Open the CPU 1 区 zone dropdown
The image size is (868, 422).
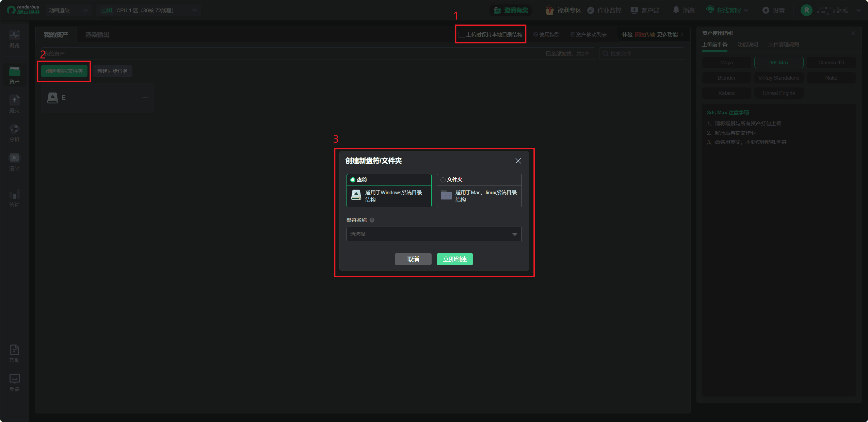pos(148,11)
